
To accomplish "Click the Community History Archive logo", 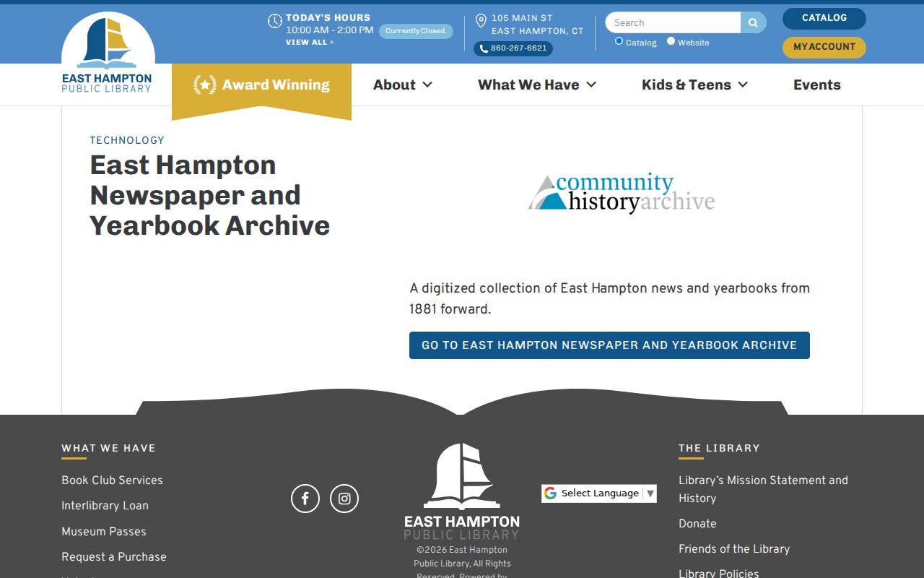I will 622,194.
